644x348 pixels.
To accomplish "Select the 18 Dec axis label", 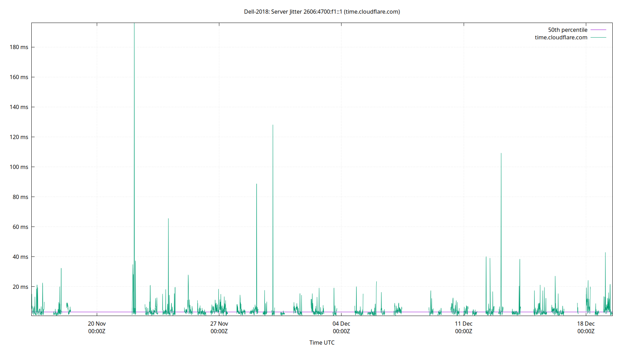I will (x=586, y=324).
